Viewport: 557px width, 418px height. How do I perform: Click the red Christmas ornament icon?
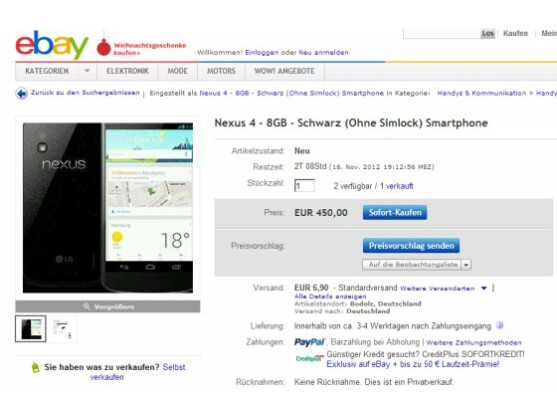(104, 47)
